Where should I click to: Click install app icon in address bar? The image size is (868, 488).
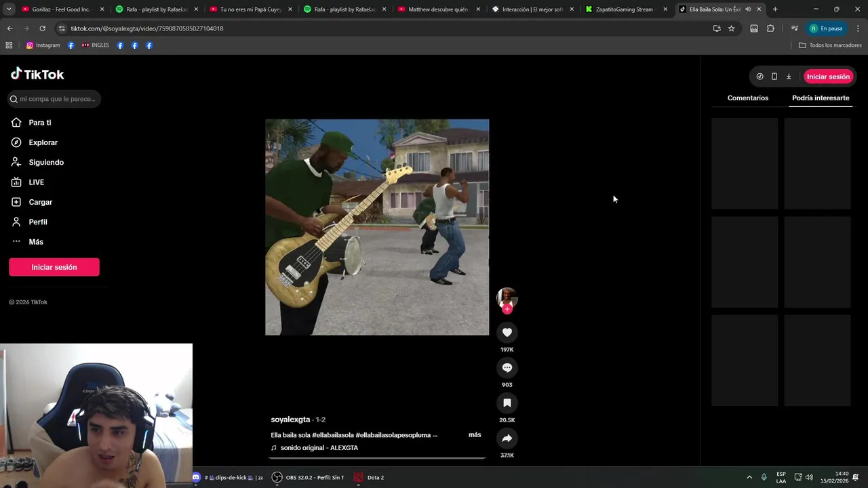717,28
